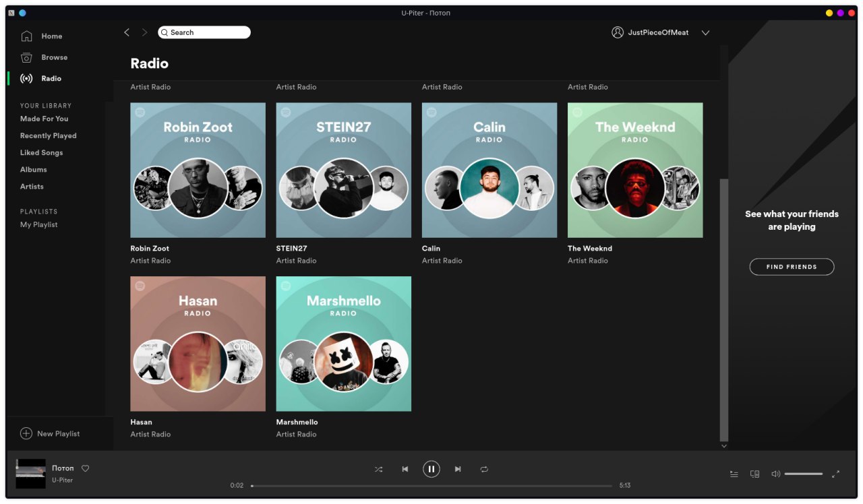Click the user profile avatar icon

617,32
